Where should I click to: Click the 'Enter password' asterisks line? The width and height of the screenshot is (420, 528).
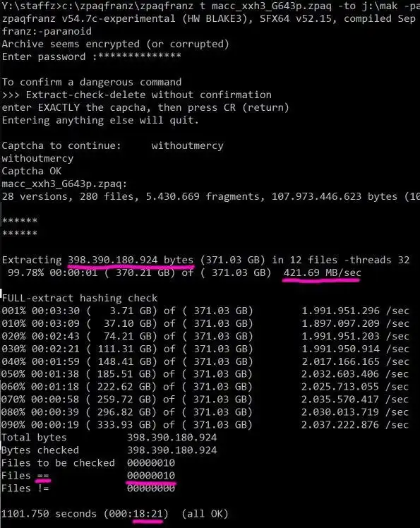92,56
